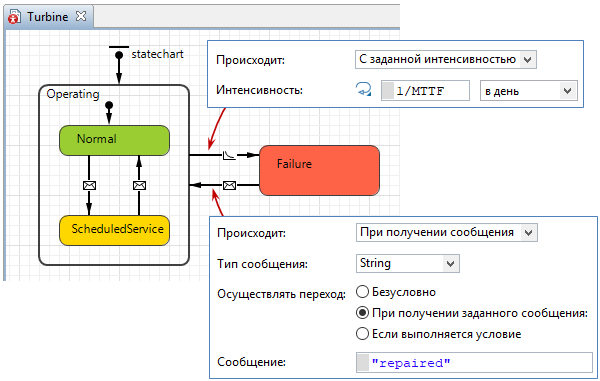Screen dimensions: 600x381
Task: Click the rate transition icon toward Failure
Action: tap(229, 155)
